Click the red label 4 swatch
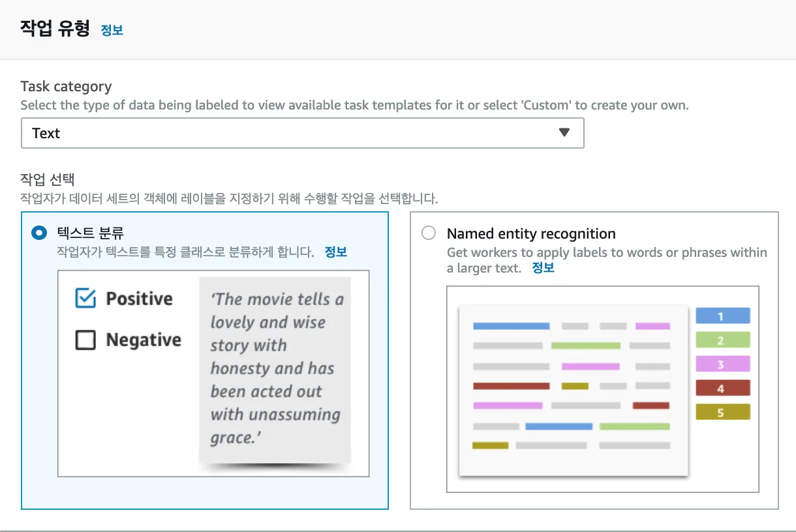The height and width of the screenshot is (532, 796). coord(722,389)
